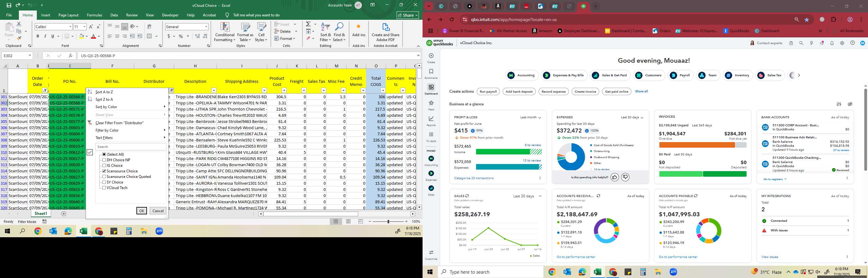The height and width of the screenshot is (278, 868).
Task: Click the Format Painter brush icon
Action: click(x=19, y=38)
